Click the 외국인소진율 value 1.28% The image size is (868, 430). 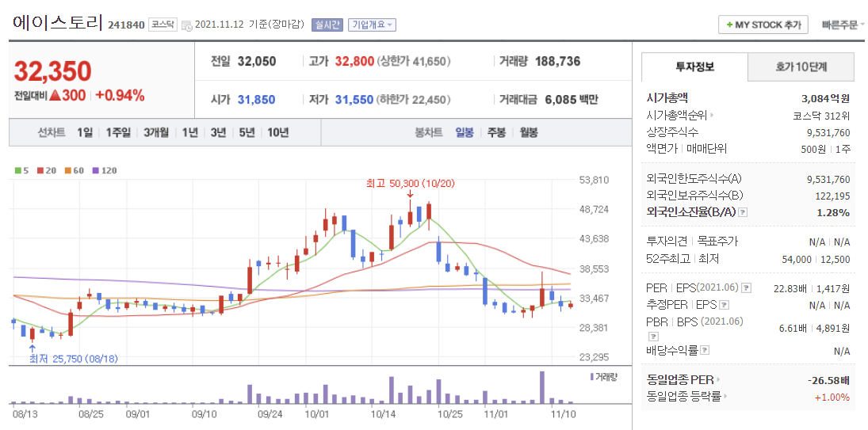[x=833, y=212]
